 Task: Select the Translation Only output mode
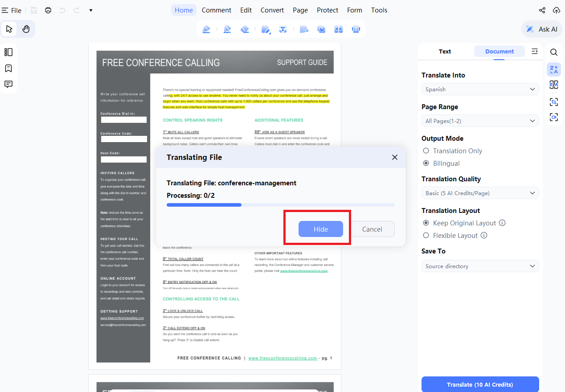coord(453,151)
